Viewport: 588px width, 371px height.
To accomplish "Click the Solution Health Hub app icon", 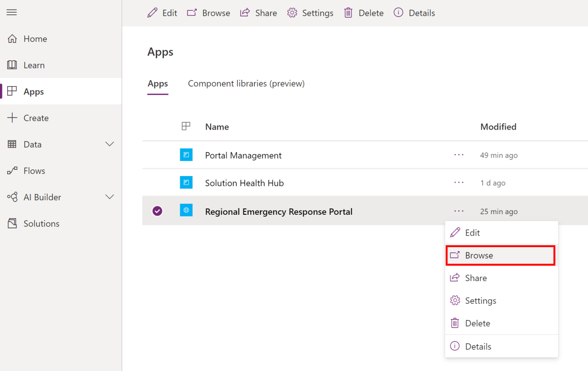I will (x=186, y=182).
